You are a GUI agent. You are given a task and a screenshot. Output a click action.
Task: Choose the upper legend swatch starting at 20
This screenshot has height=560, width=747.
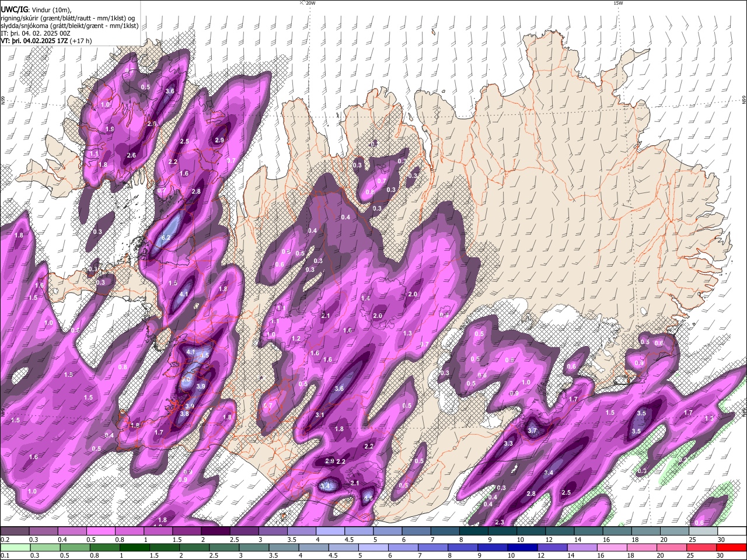[x=674, y=531]
